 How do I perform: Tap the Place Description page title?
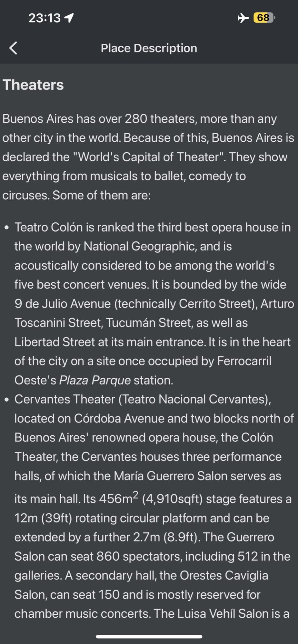149,48
